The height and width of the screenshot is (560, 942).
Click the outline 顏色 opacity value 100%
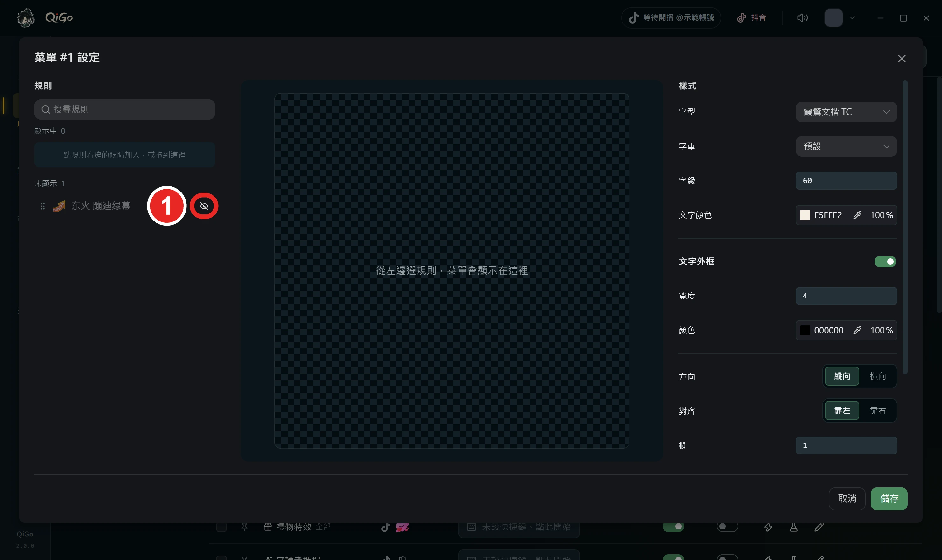tap(882, 330)
